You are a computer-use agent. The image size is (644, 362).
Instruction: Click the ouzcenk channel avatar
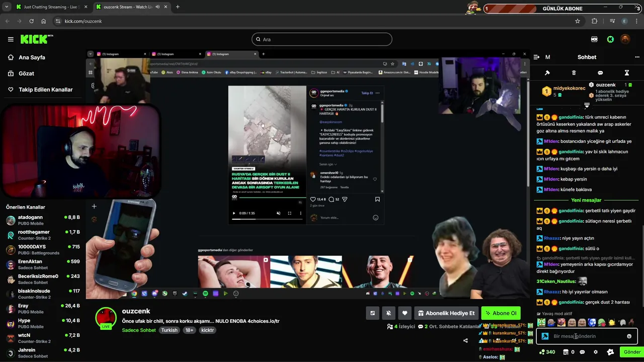(106, 318)
